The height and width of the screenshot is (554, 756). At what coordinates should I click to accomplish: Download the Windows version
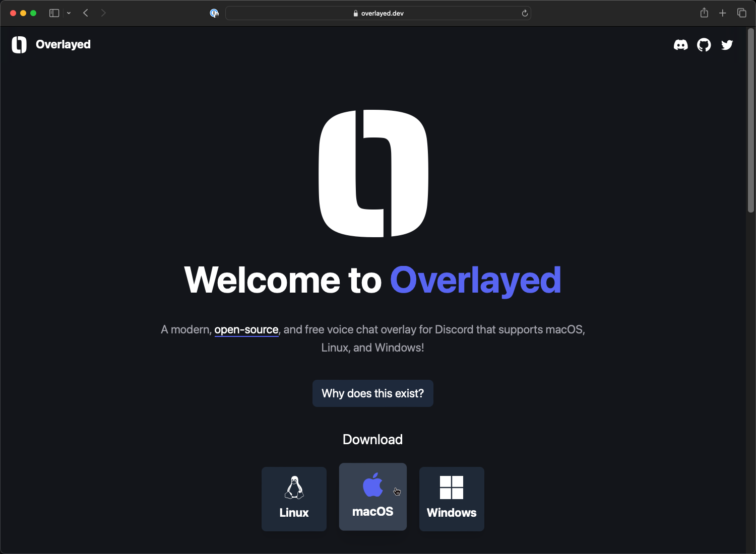[452, 499]
